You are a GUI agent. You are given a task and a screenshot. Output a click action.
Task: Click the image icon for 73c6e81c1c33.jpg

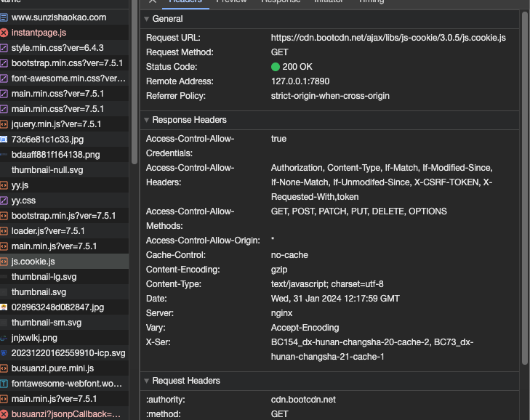[x=4, y=140]
